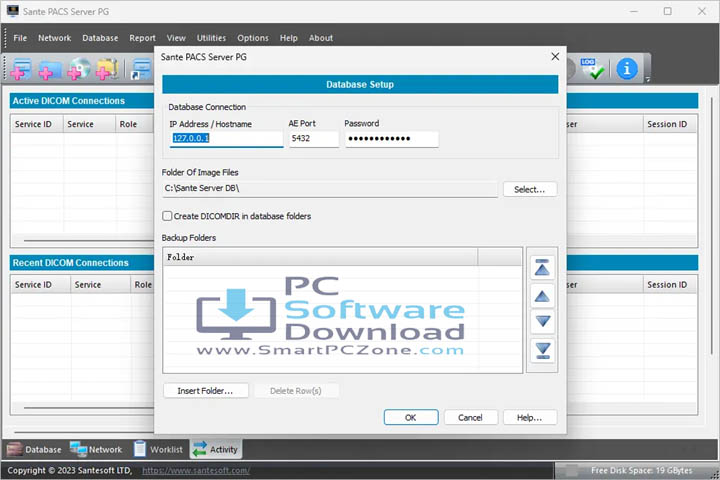Switch to the Database bottom tab

click(x=34, y=449)
